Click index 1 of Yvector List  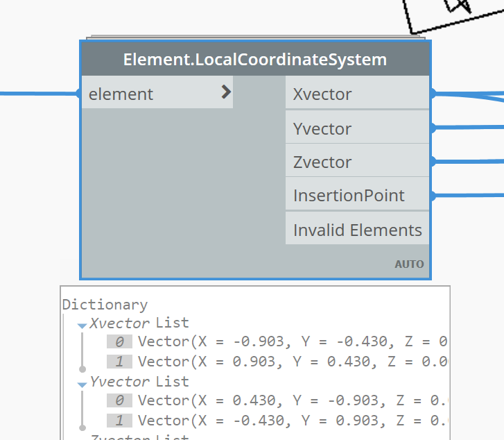[x=120, y=421]
